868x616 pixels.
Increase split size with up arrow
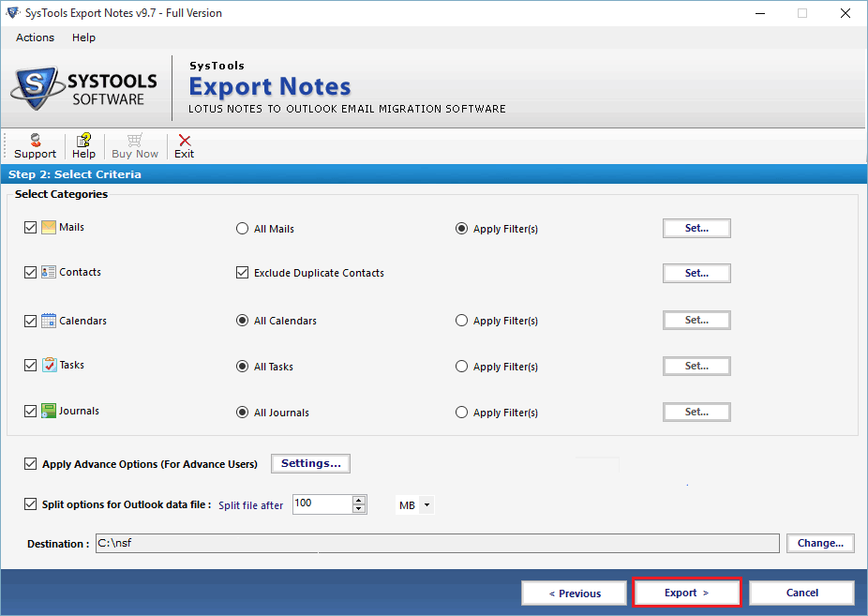click(359, 500)
